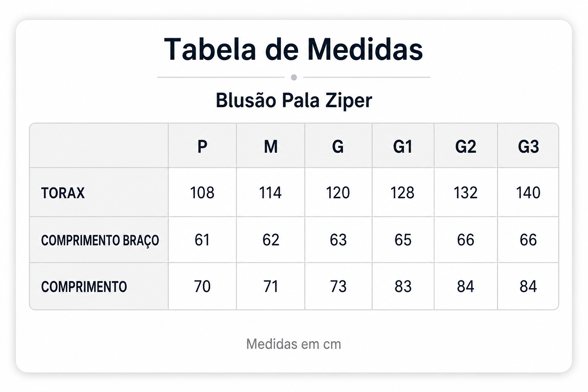Click the G1 size column header
Screen dimensions: 588x392
point(403,146)
